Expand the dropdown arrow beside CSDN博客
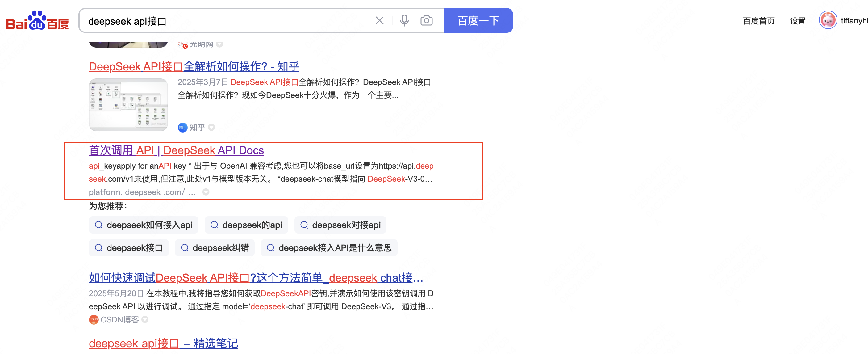Viewport: 868px width, 354px height. point(144,319)
